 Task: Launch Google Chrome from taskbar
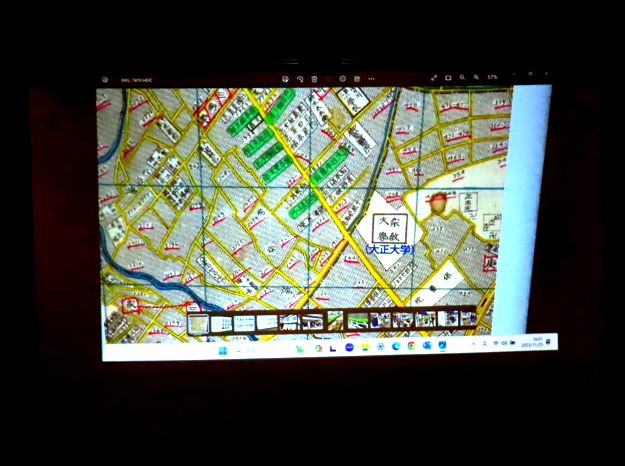(x=411, y=346)
